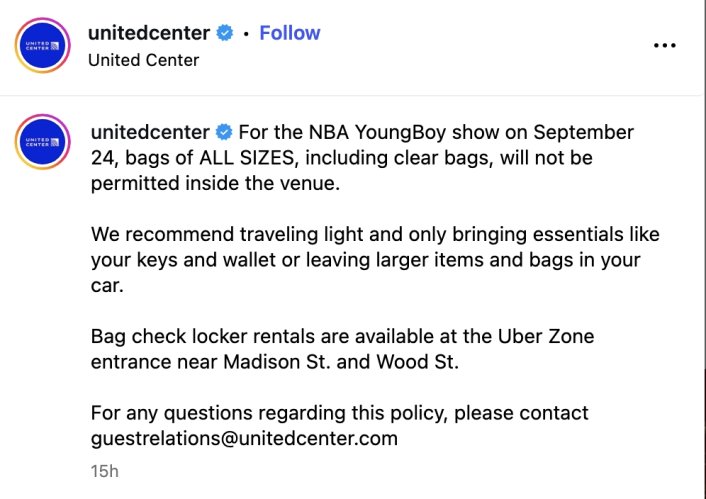Viewport: 706px width, 499px height.
Task: Click the text 'Madison St. and Wood St.'
Action: (x=341, y=362)
